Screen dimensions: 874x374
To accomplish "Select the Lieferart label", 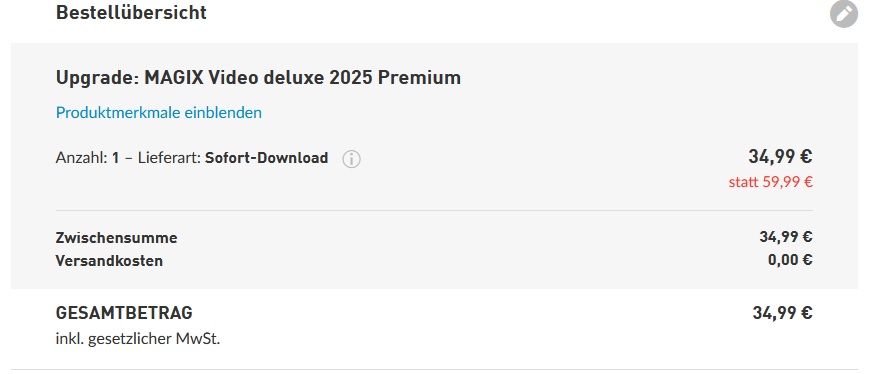I will click(x=169, y=158).
